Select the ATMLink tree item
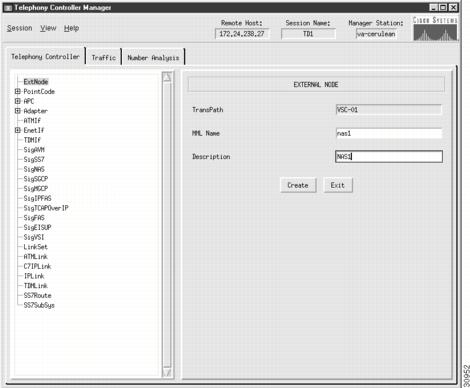Screen dimensions: 470x388 (x=36, y=256)
